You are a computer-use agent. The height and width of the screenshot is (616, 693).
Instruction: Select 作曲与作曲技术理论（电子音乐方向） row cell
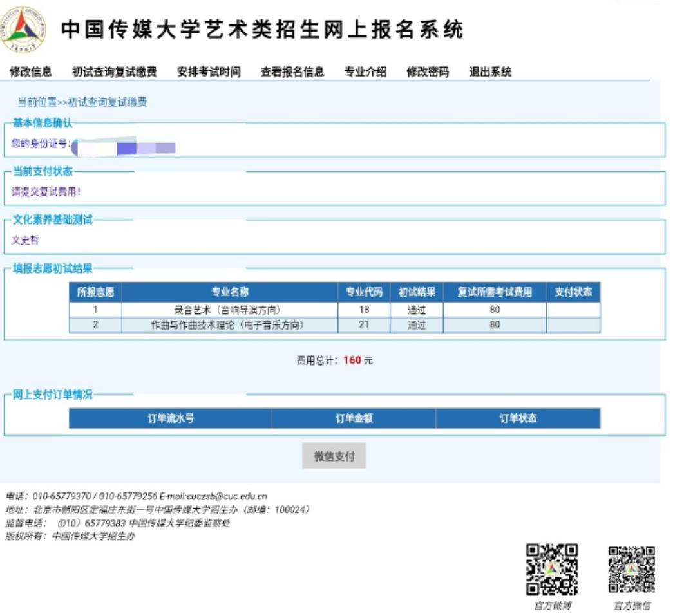(230, 325)
